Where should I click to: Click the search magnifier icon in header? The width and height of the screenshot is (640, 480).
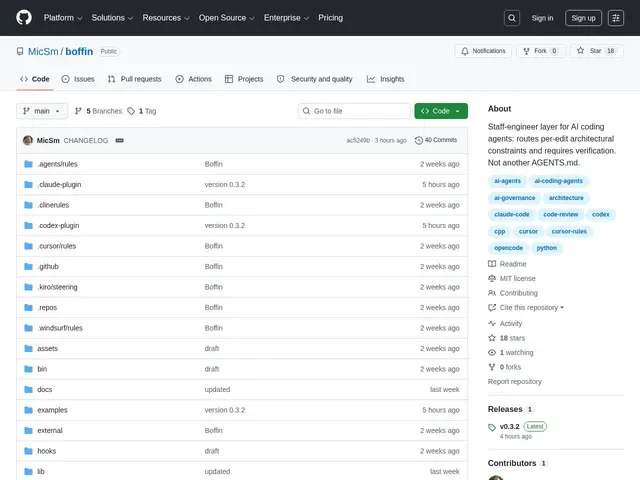pos(511,18)
